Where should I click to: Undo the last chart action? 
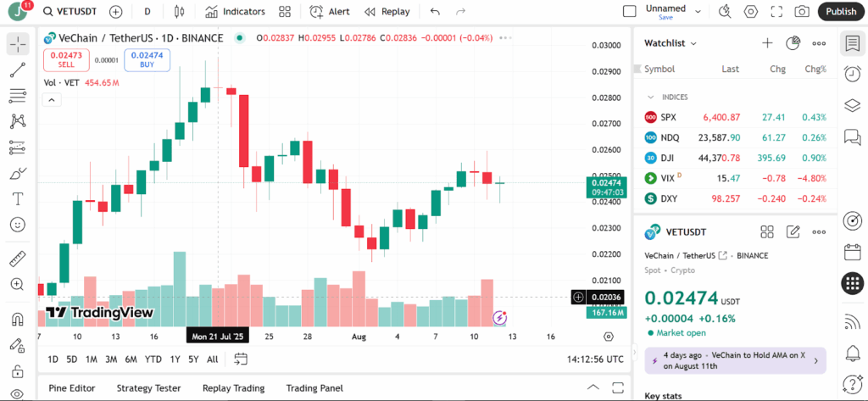435,11
